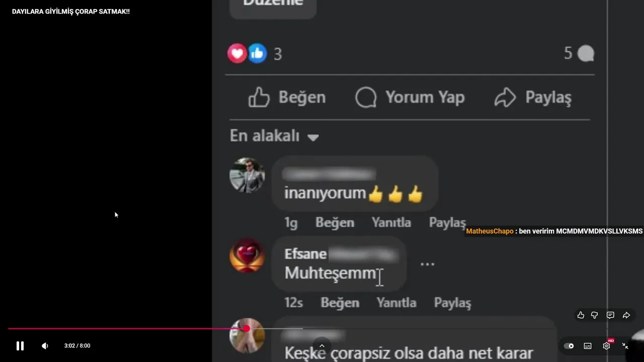Image resolution: width=644 pixels, height=362 pixels.
Task: Toggle the autoplay switch
Action: coord(569,345)
